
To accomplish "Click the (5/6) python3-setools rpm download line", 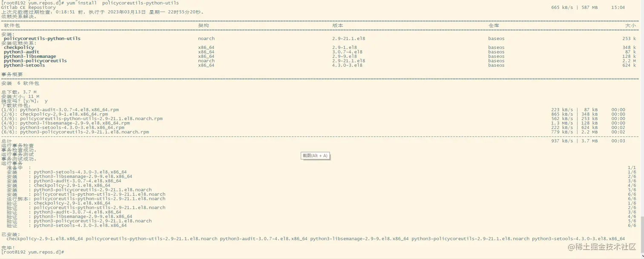I will coord(63,127).
